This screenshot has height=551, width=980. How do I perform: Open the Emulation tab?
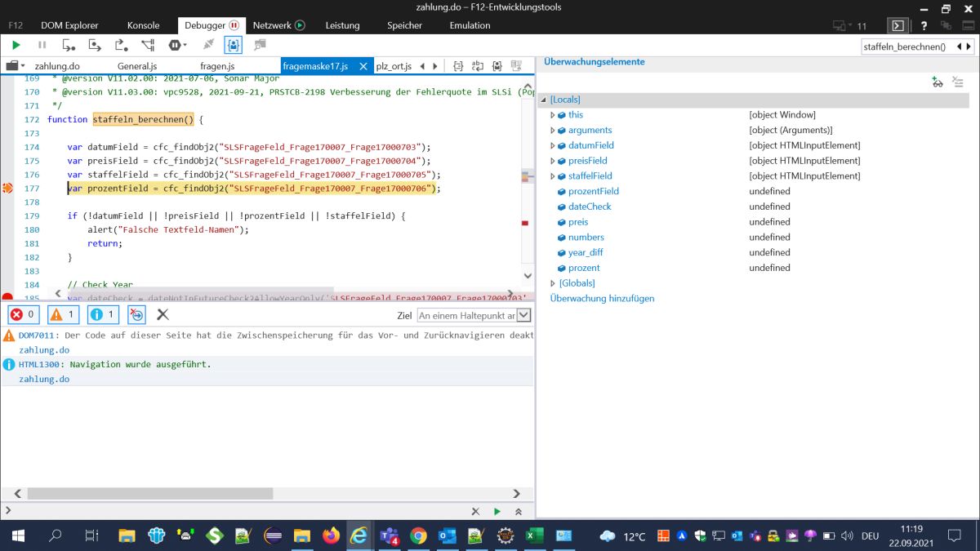click(x=470, y=25)
